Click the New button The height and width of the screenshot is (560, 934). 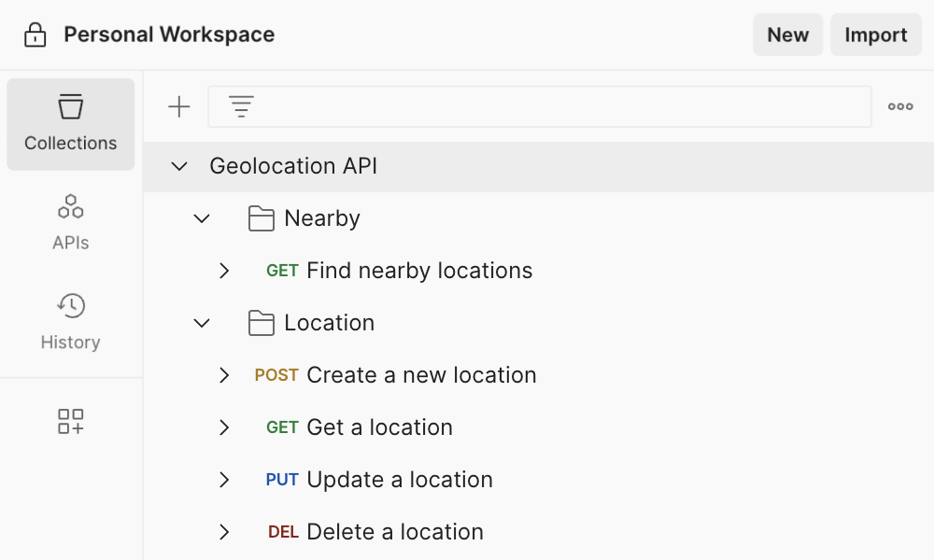click(787, 35)
